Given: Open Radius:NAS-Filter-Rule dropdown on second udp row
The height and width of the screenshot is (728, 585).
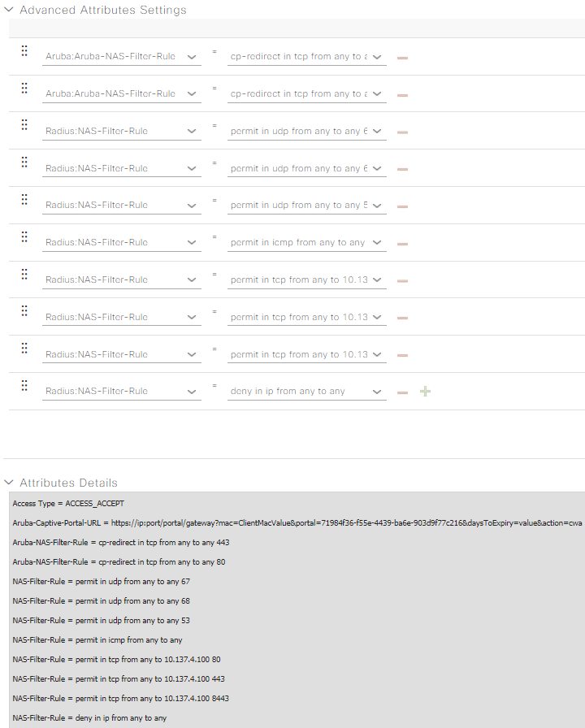Looking at the screenshot, I should click(122, 168).
